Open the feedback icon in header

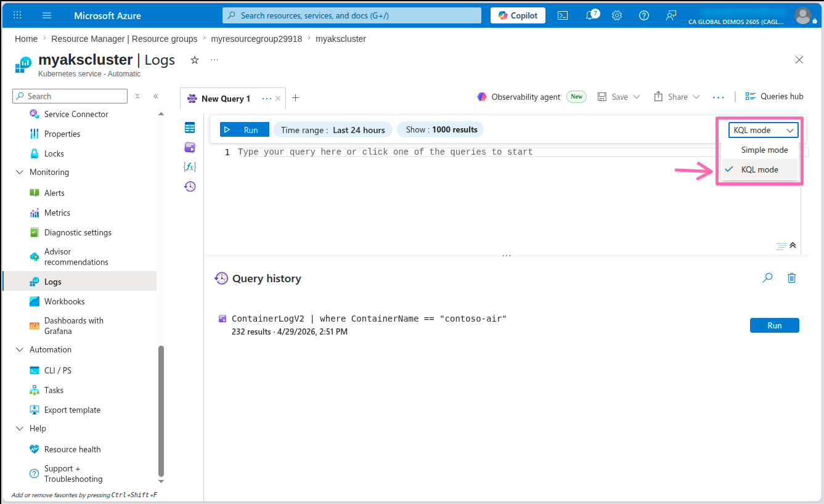tap(671, 15)
